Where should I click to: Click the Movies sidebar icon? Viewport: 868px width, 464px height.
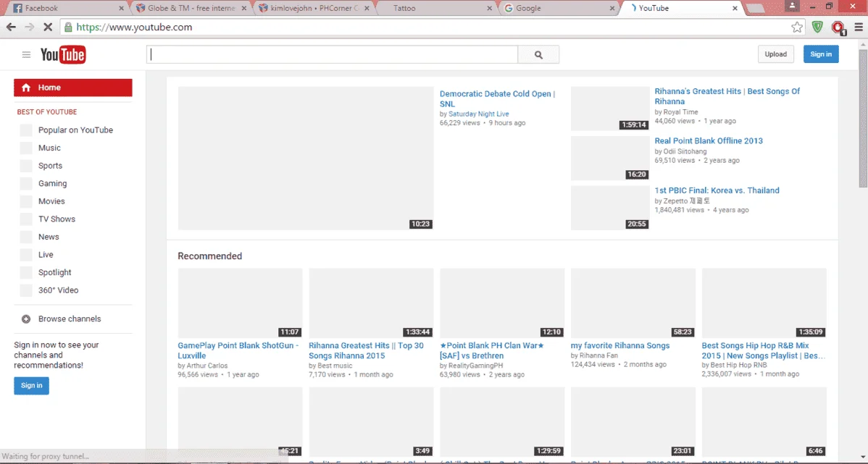tap(26, 201)
